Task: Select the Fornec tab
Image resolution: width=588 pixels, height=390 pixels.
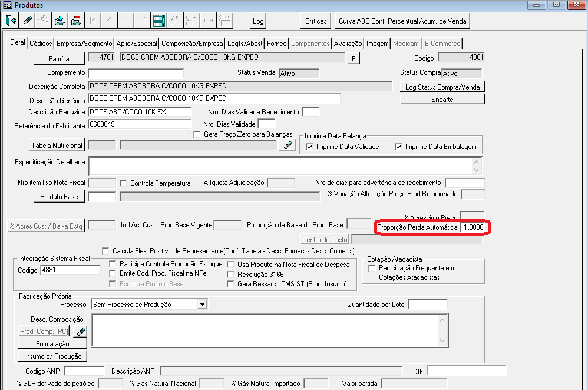Action: point(277,44)
